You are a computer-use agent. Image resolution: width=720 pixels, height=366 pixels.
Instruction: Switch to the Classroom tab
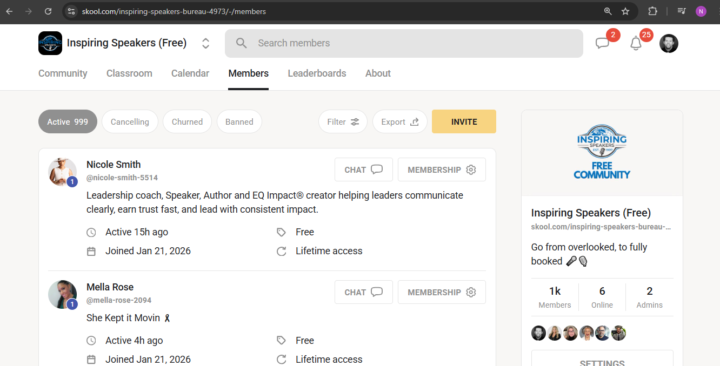click(x=129, y=73)
